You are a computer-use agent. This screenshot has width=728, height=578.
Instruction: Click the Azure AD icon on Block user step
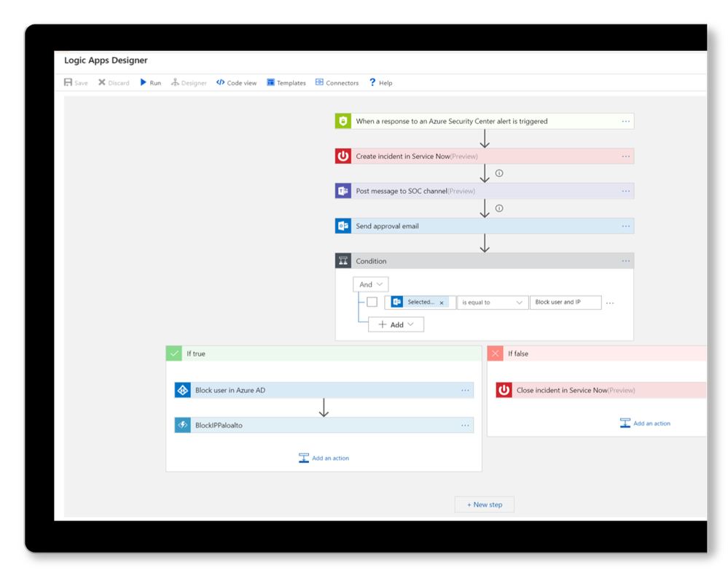click(x=182, y=390)
